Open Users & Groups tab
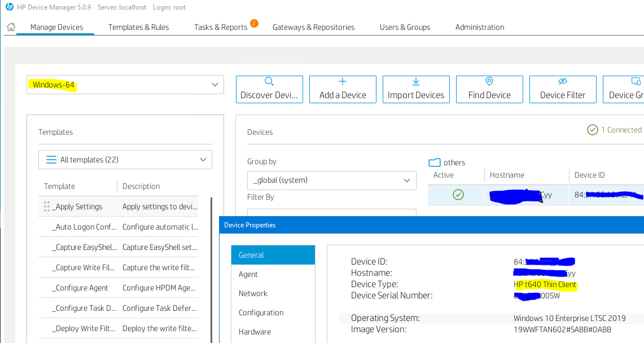The width and height of the screenshot is (644, 343). click(405, 27)
